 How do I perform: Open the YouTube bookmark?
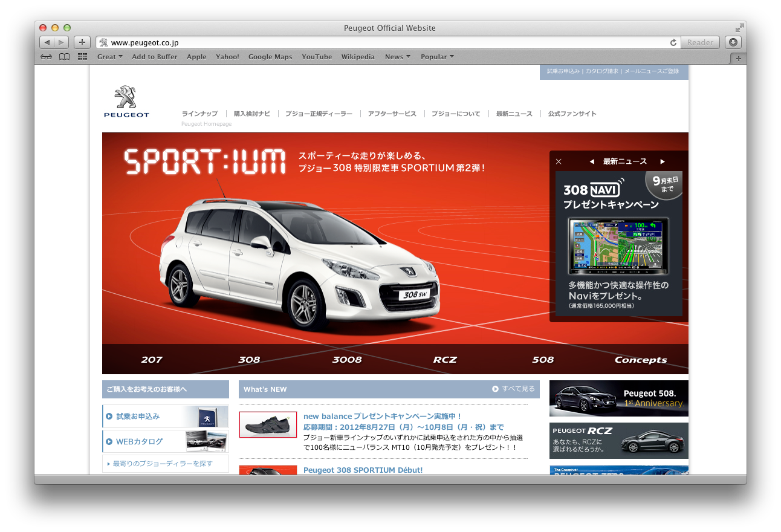click(x=317, y=57)
